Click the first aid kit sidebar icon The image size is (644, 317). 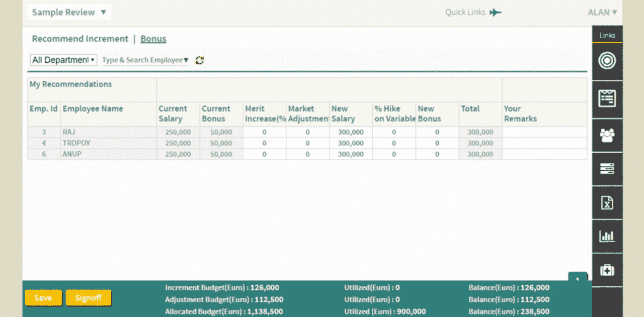607,270
